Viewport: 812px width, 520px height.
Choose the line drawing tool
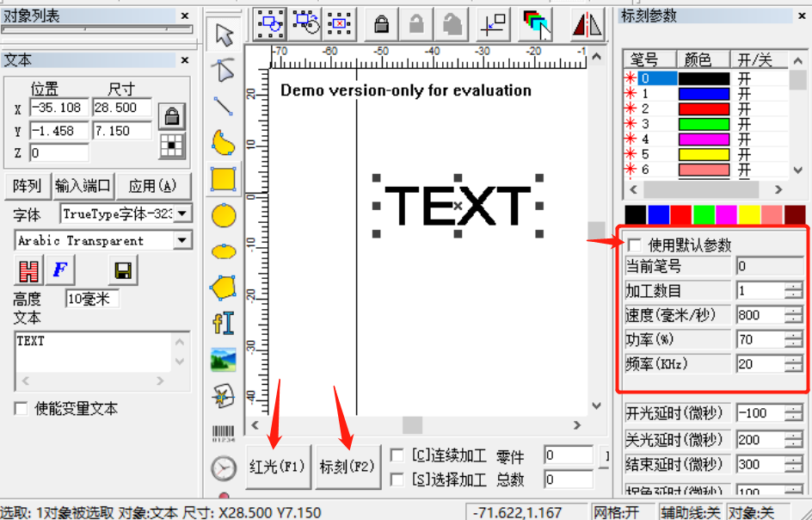pos(224,106)
